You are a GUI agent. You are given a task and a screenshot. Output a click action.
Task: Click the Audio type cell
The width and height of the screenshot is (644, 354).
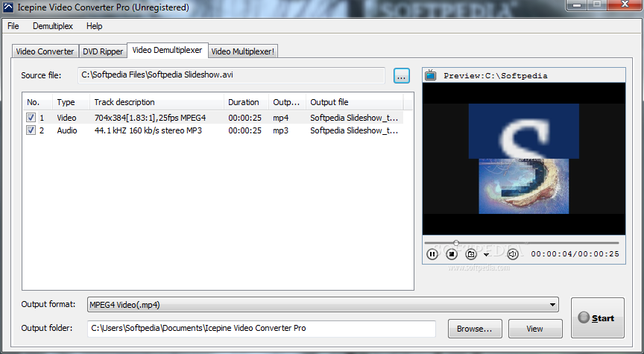67,130
